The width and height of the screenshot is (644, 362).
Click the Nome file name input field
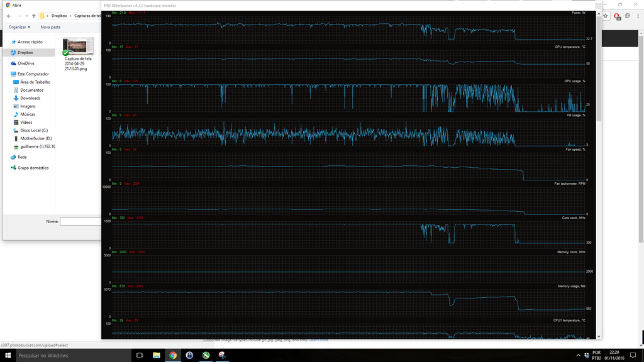point(80,221)
